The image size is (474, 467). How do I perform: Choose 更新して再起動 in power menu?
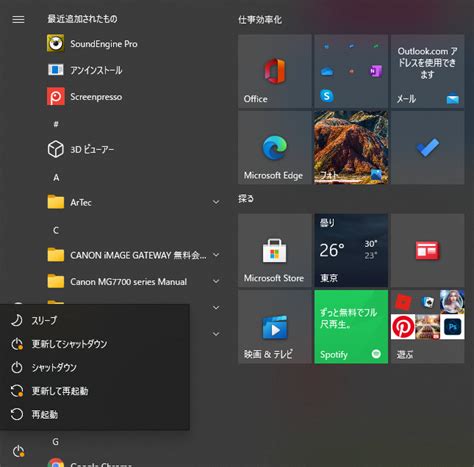click(95, 391)
